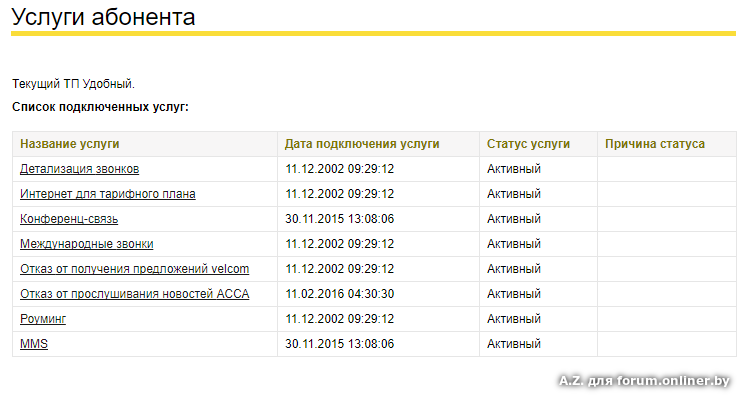Click connection date in the Конференц-связь row
The image size is (753, 404).
tap(340, 219)
